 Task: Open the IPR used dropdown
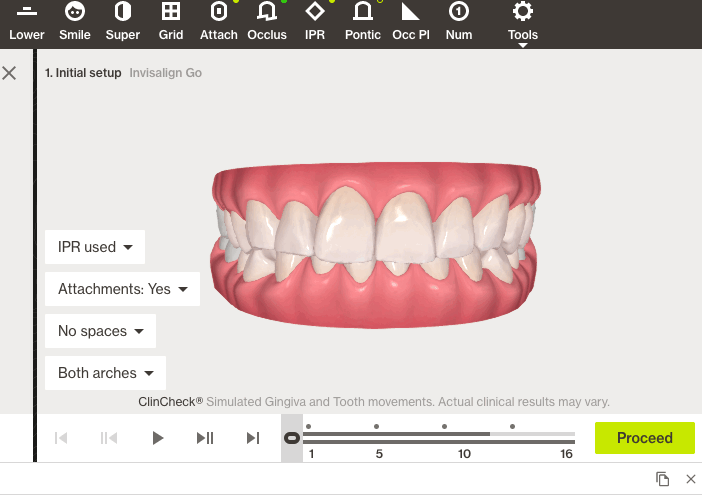pos(95,247)
